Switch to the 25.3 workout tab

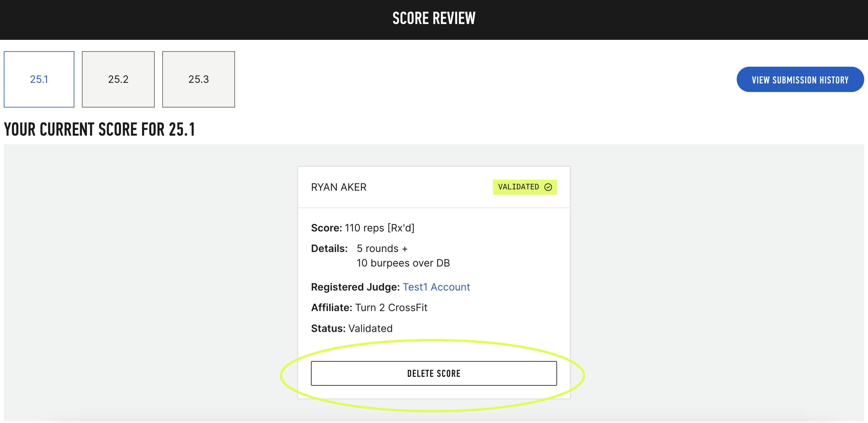coord(198,79)
